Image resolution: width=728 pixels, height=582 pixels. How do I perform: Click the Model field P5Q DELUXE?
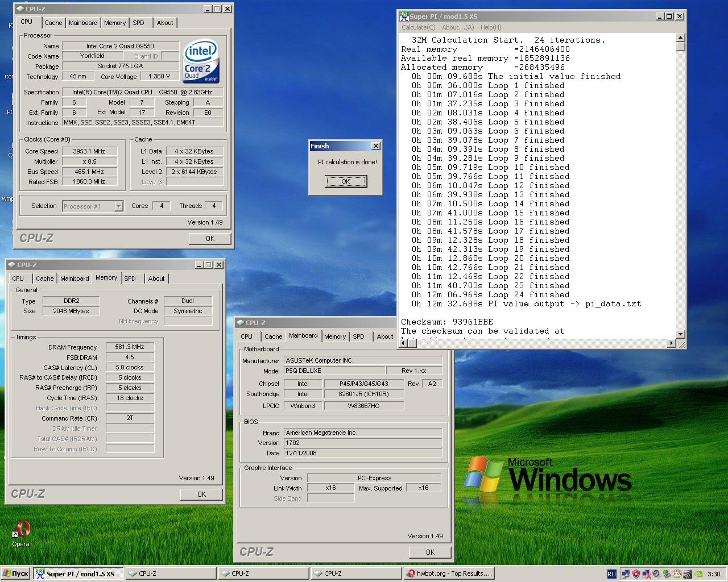coord(334,371)
